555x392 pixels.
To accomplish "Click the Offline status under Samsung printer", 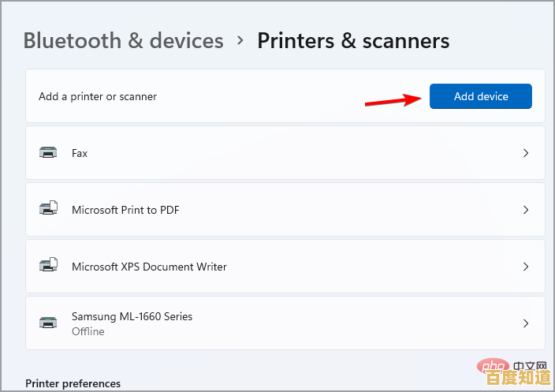I will (x=88, y=331).
